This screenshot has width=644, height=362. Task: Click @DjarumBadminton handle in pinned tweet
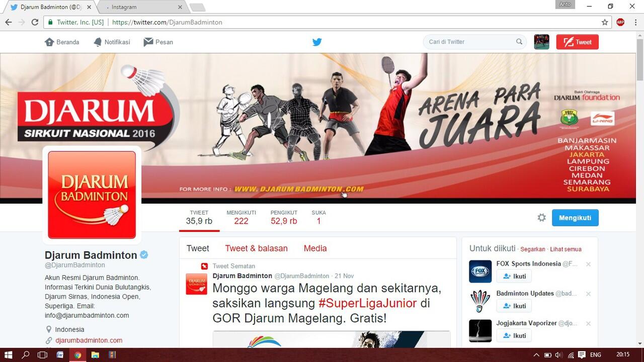pyautogui.click(x=301, y=276)
